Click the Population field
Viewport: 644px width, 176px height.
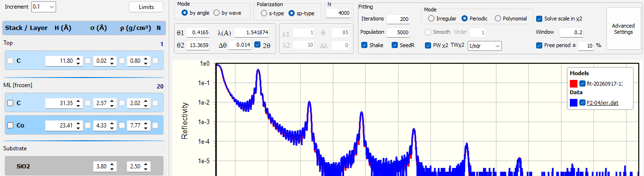(x=398, y=32)
